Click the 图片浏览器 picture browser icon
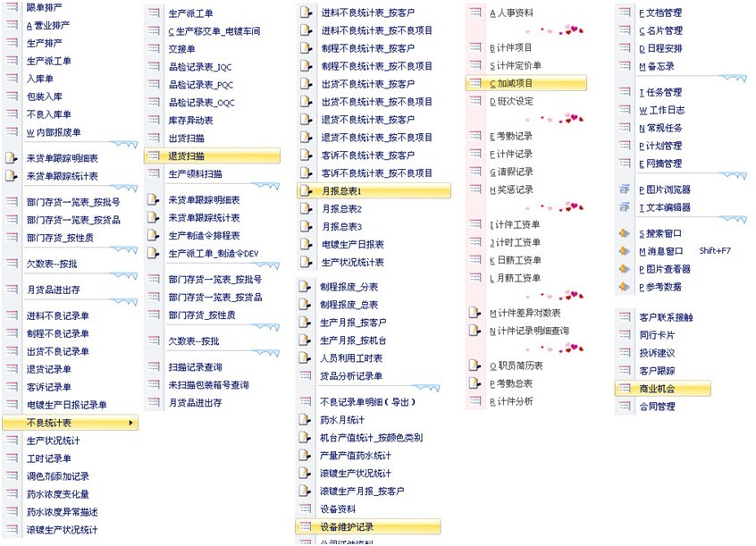Viewport: 756px width, 546px height. [624, 189]
